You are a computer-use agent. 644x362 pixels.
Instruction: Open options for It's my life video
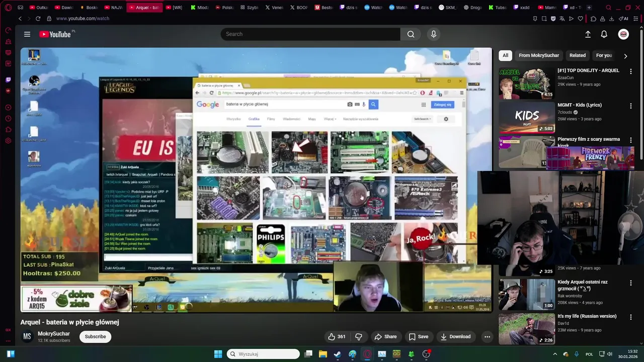pos(630,317)
